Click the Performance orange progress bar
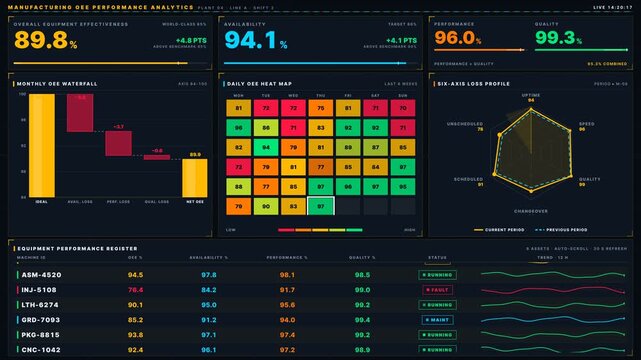The image size is (641, 360). [479, 50]
